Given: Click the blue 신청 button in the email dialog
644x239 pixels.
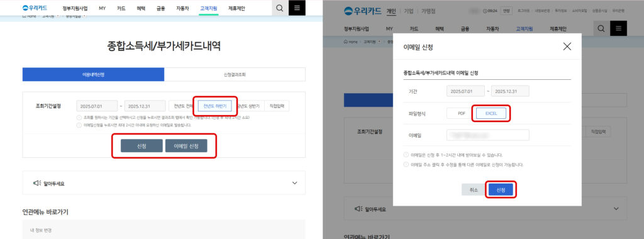Looking at the screenshot, I should click(501, 190).
